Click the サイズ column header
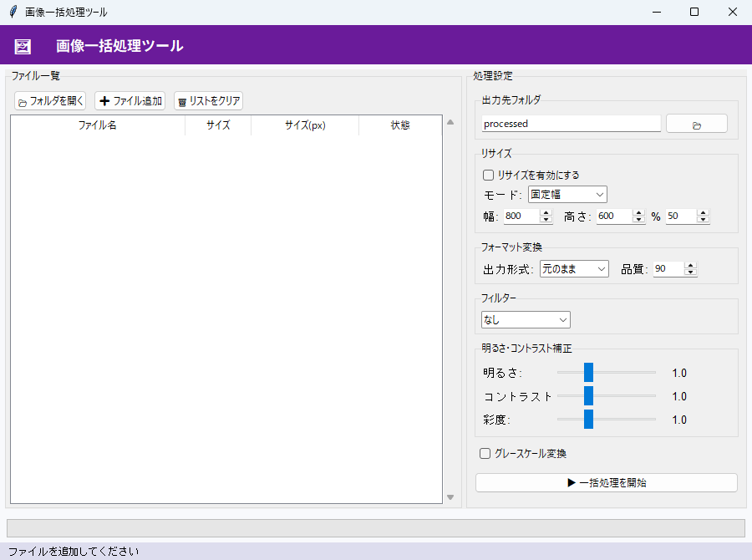This screenshot has width=752, height=560. [218, 125]
